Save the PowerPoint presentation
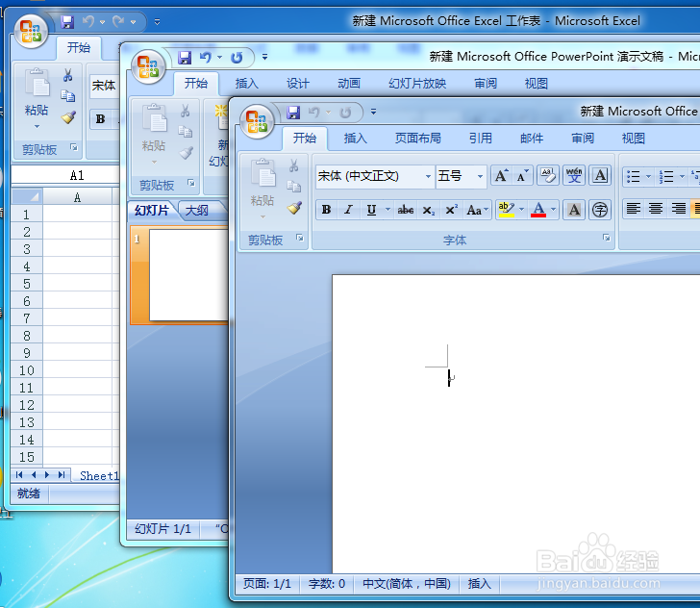The width and height of the screenshot is (700, 608). (x=185, y=57)
